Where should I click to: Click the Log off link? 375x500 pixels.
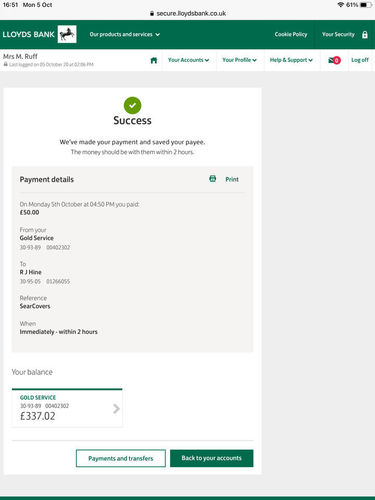(x=360, y=60)
